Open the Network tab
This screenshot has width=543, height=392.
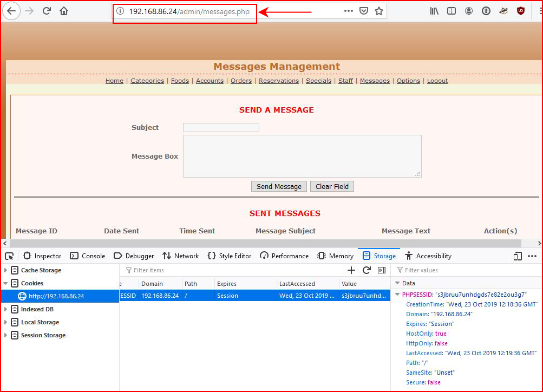tap(181, 256)
